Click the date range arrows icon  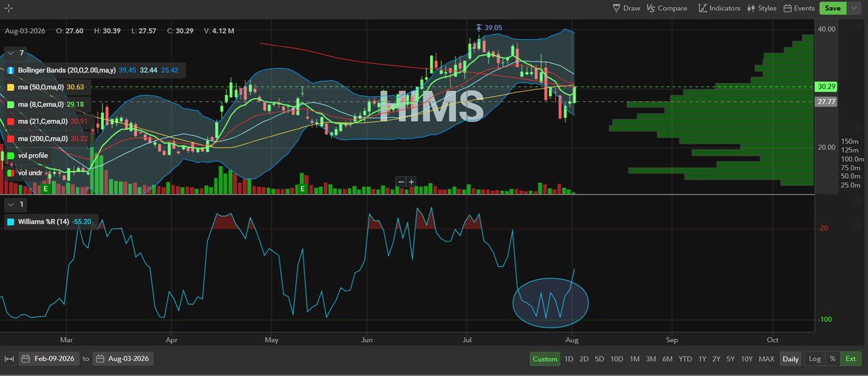(x=9, y=359)
